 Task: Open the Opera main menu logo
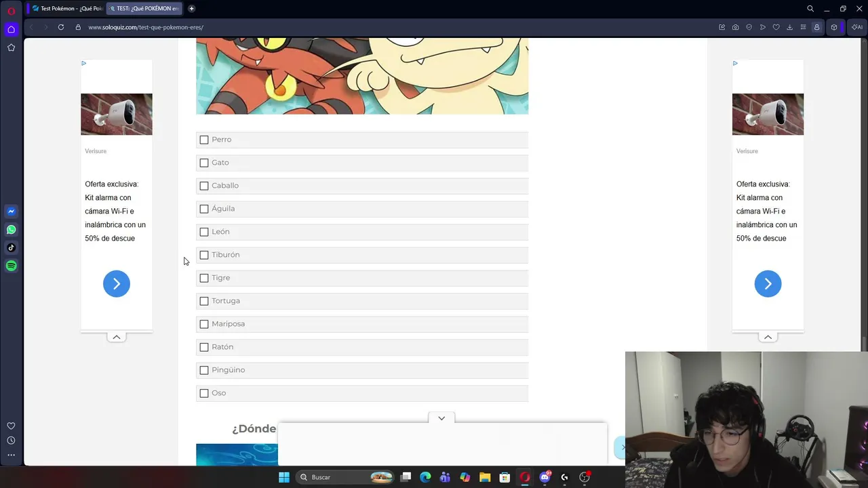coord(11,11)
